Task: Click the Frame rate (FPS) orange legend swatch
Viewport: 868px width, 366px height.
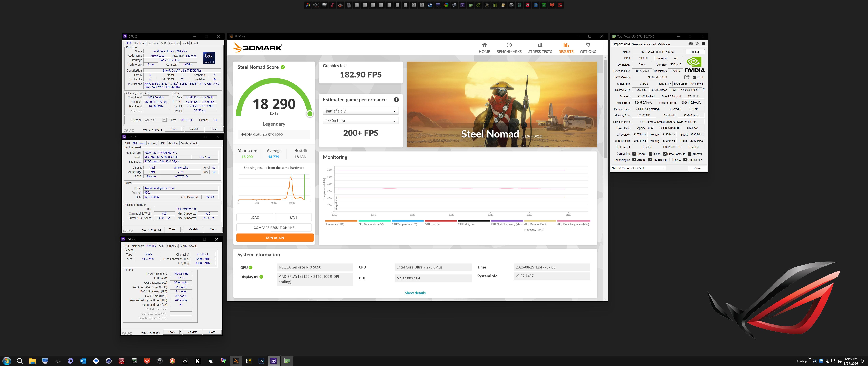Action: pos(341,221)
